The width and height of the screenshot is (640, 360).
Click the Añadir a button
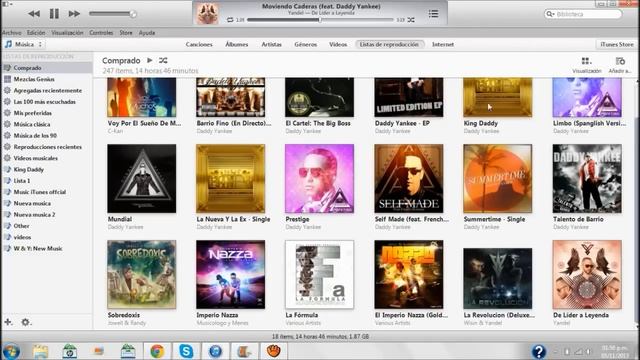(x=620, y=65)
